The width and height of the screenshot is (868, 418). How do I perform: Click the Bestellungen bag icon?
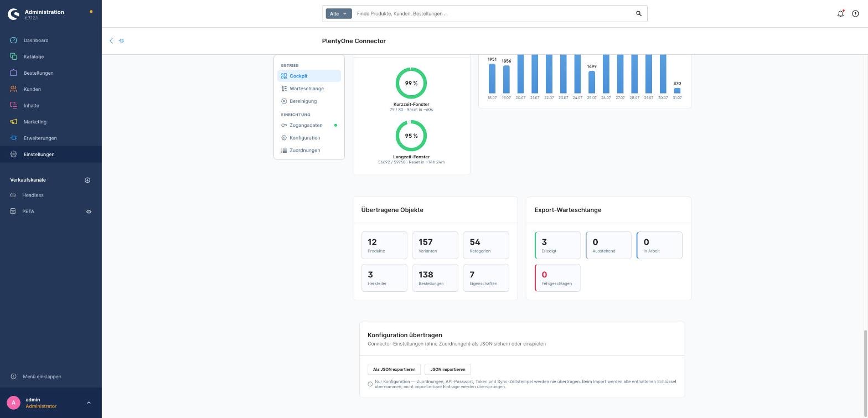click(x=14, y=73)
